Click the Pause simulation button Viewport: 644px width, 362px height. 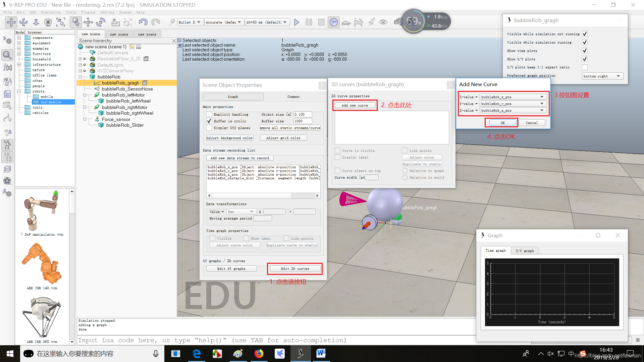coord(309,22)
